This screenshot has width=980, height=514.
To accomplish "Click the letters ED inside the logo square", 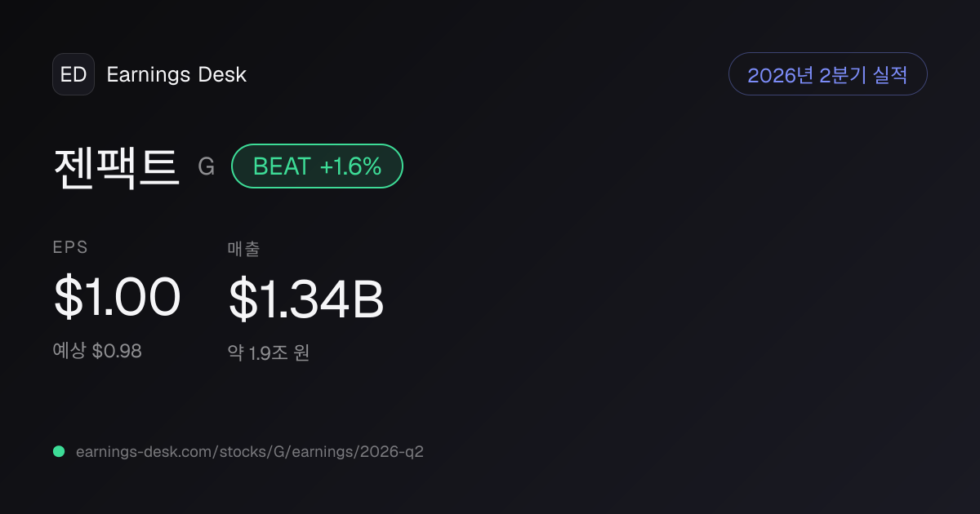I will tap(73, 74).
